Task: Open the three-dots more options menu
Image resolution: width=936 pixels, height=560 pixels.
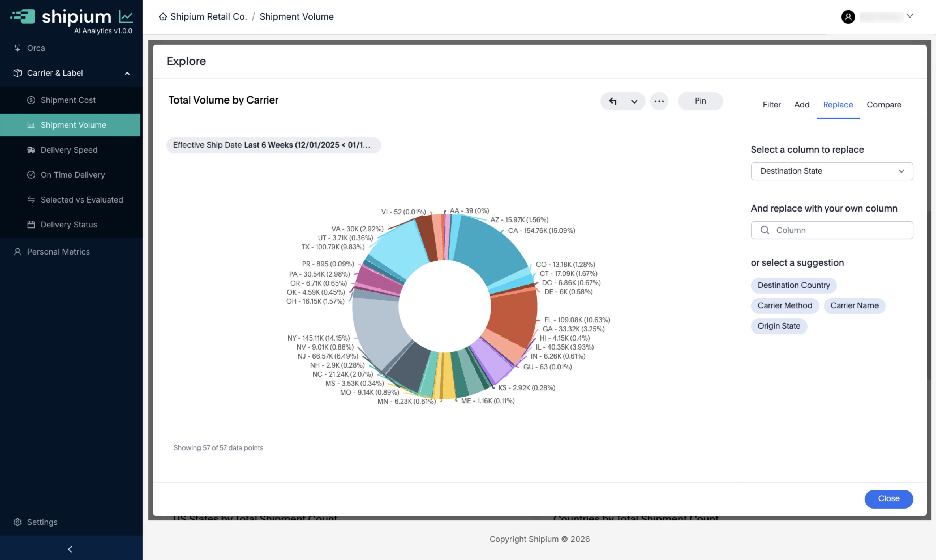Action: tap(659, 101)
